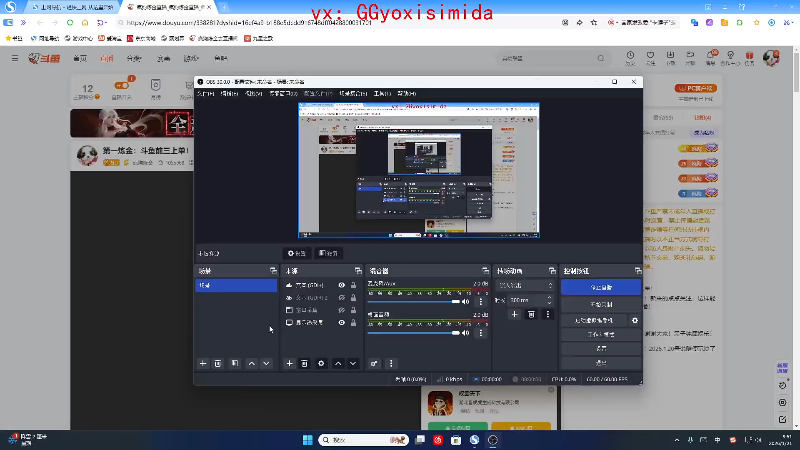
Task: Expand the Douyu 游戏 navigation dropdown
Action: (x=191, y=58)
